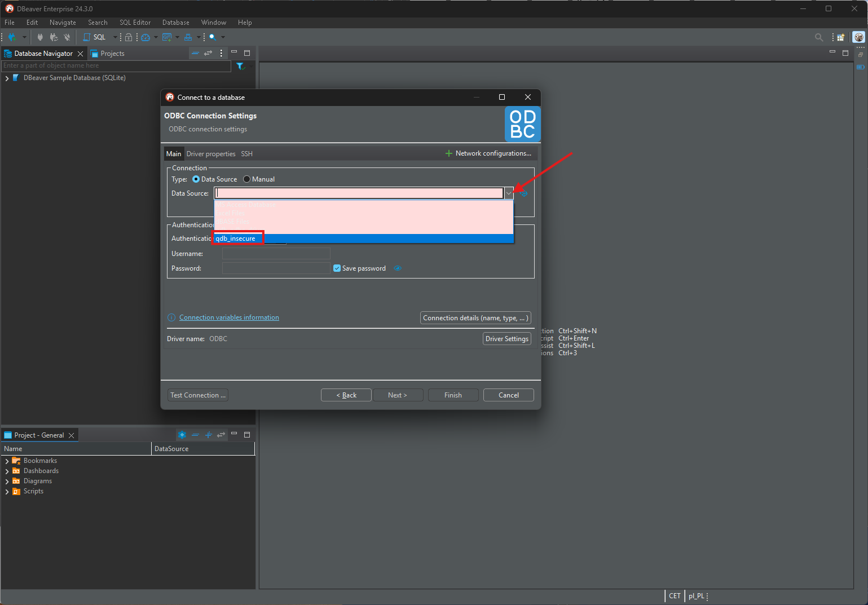Click the blue battery icon in right trim
The height and width of the screenshot is (605, 868).
(860, 67)
